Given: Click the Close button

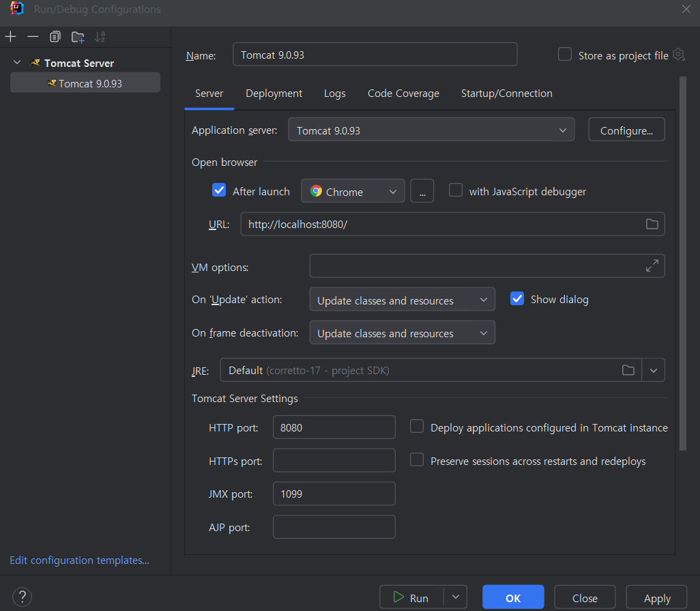Looking at the screenshot, I should pyautogui.click(x=585, y=597).
